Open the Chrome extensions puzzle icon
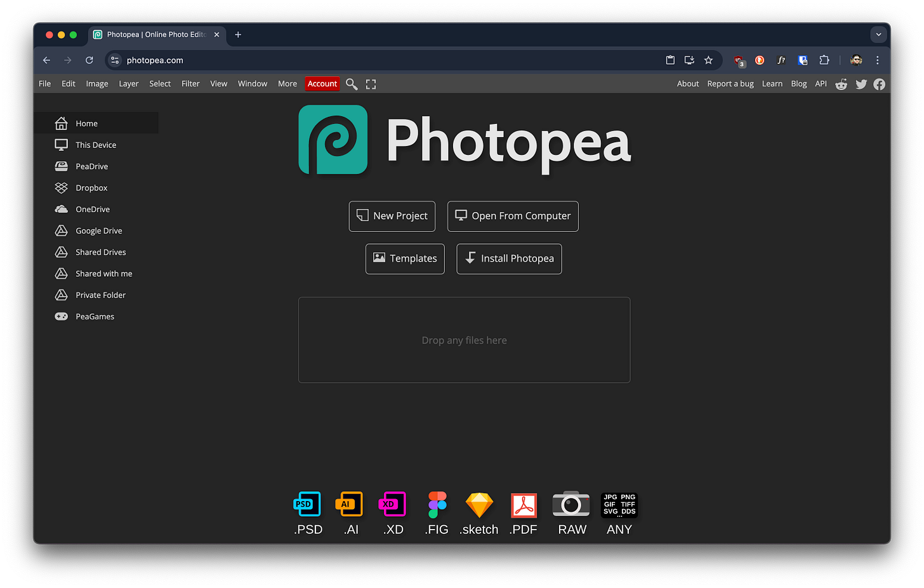 [824, 60]
